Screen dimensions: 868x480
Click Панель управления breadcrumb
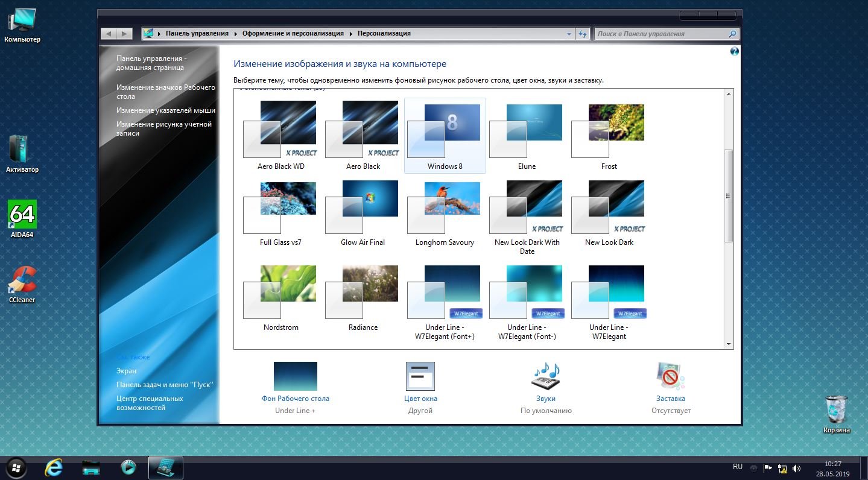(x=197, y=34)
